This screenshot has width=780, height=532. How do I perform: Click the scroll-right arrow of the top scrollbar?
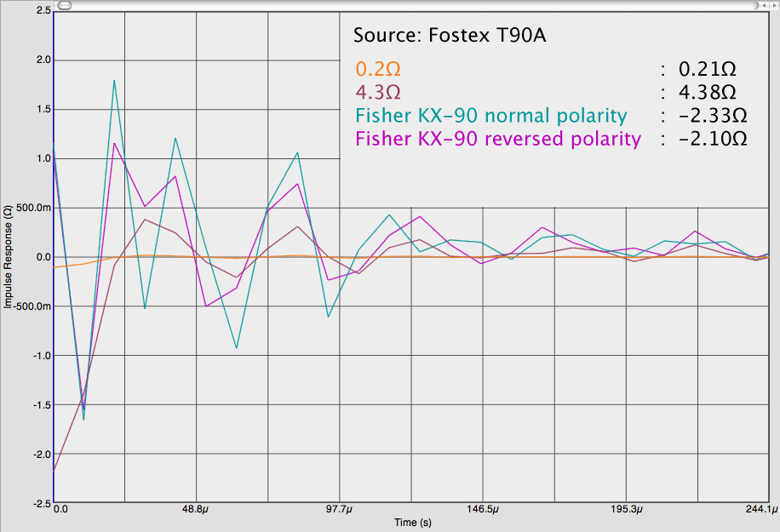[x=773, y=5]
